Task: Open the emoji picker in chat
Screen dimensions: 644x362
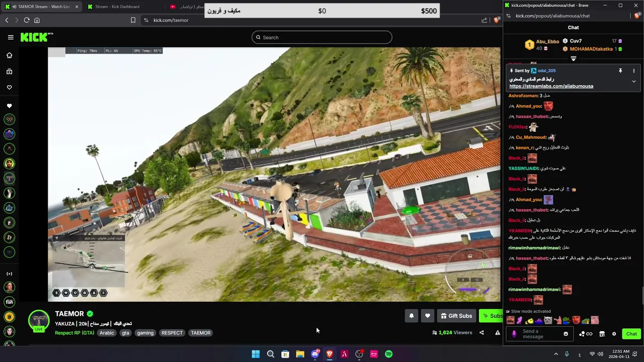Action: [x=566, y=334]
